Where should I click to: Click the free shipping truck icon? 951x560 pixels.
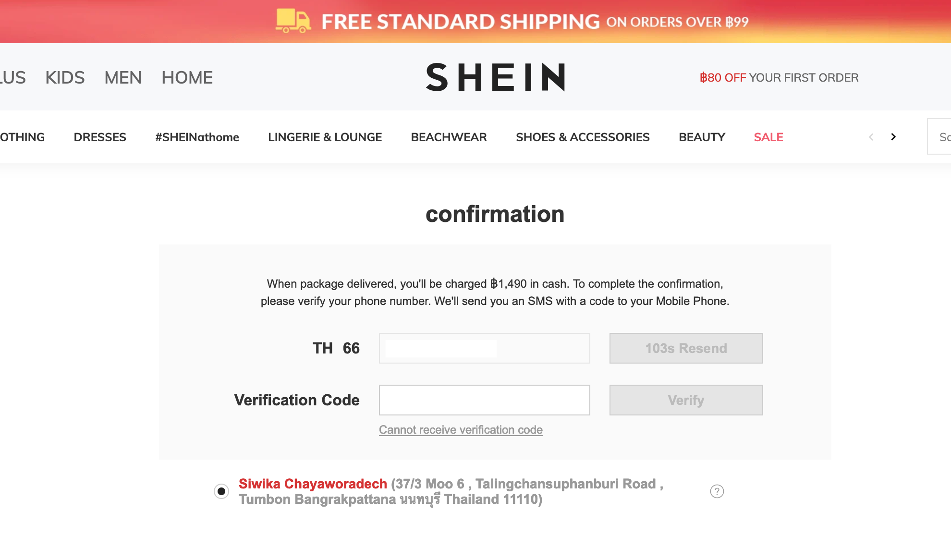pyautogui.click(x=293, y=21)
